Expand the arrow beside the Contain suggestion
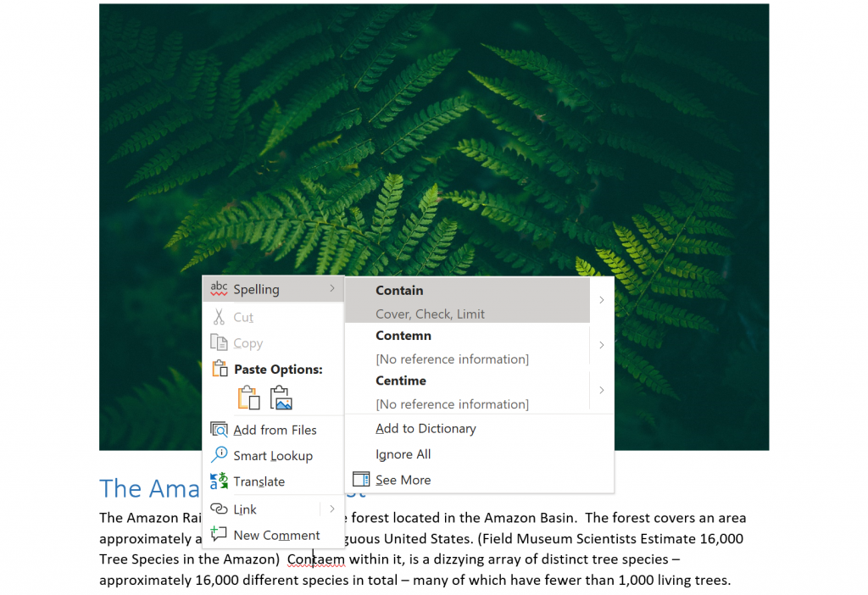This screenshot has height=595, width=868. coord(601,300)
